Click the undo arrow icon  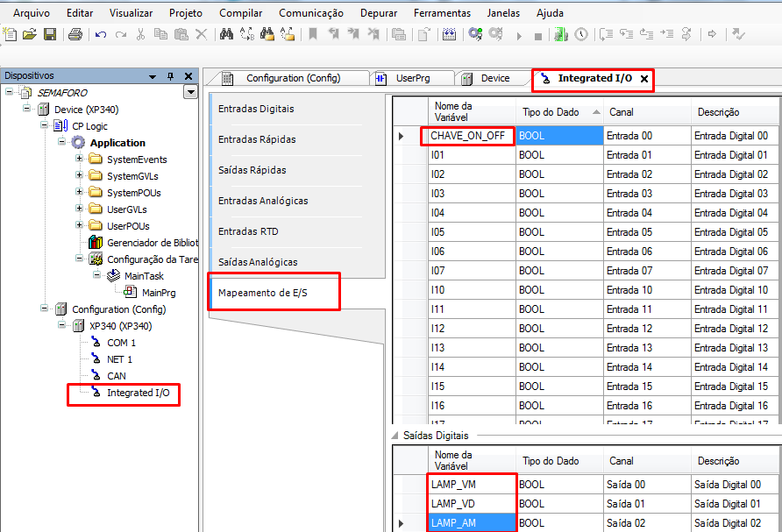point(101,35)
